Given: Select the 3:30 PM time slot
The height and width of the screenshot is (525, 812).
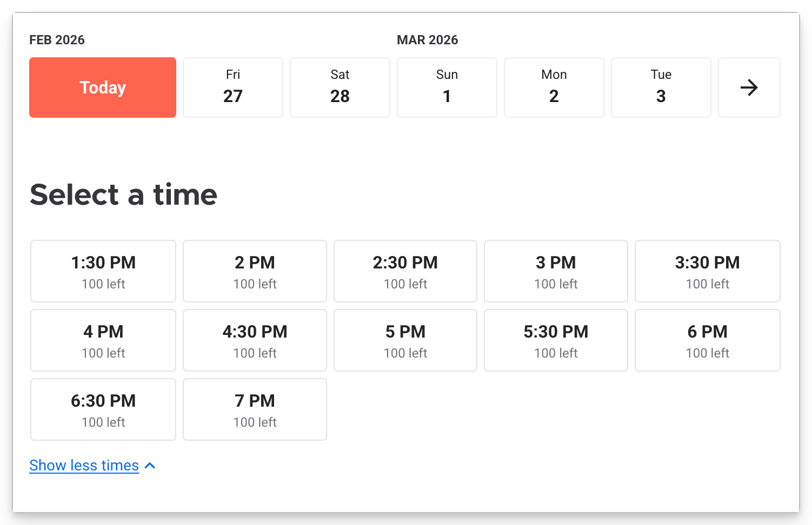Looking at the screenshot, I should click(707, 271).
